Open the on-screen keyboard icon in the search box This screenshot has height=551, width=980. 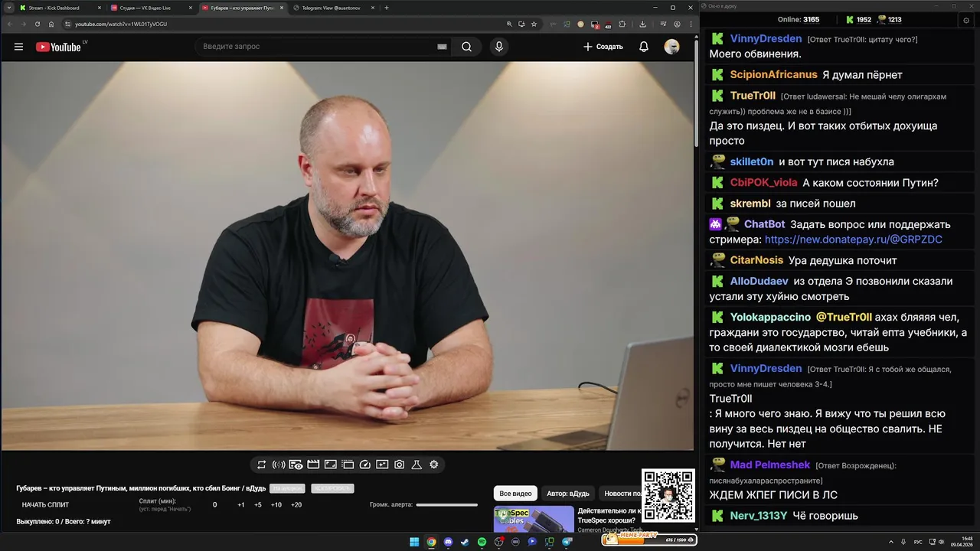pyautogui.click(x=442, y=47)
